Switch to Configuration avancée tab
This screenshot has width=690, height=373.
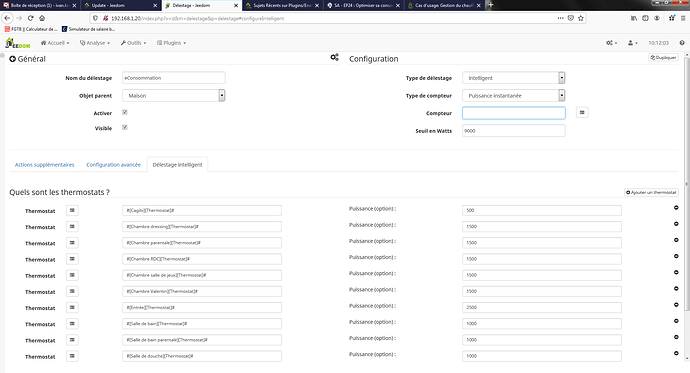coord(114,165)
